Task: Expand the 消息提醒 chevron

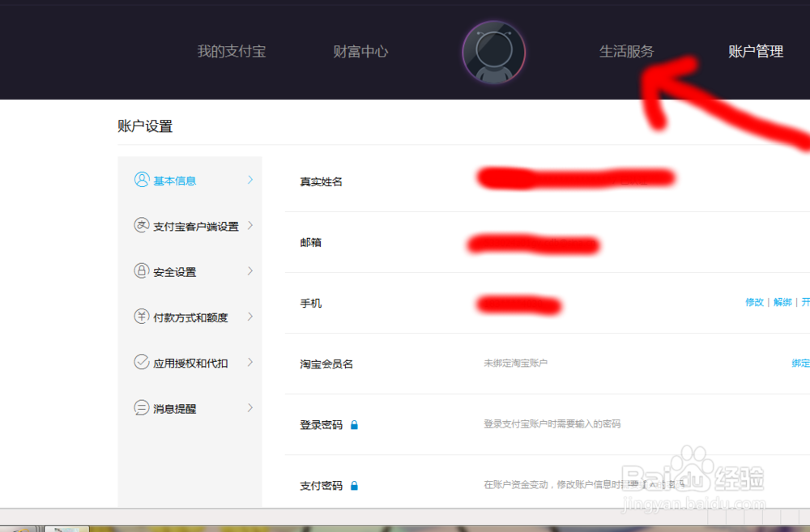Action: tap(251, 408)
